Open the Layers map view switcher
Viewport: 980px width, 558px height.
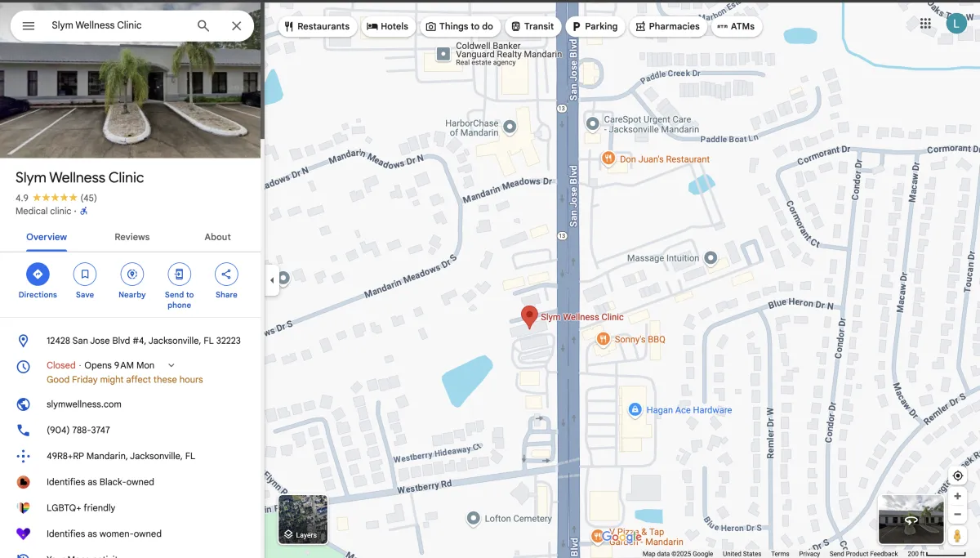[x=303, y=520]
